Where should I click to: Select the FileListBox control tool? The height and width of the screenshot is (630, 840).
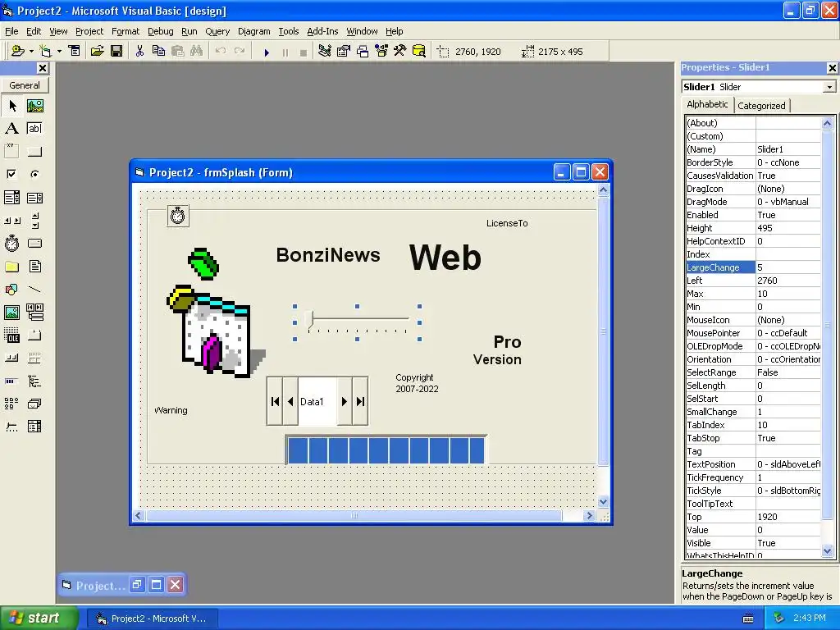pos(35,267)
